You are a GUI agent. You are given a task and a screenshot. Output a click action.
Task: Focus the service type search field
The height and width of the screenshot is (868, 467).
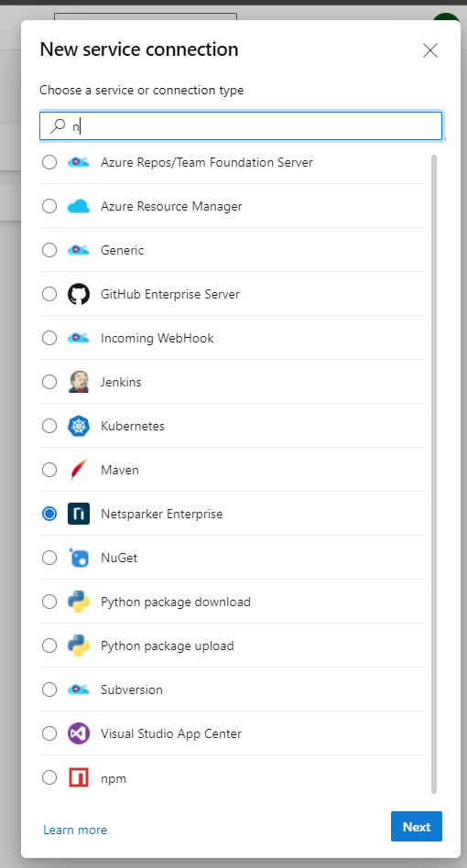pyautogui.click(x=241, y=126)
